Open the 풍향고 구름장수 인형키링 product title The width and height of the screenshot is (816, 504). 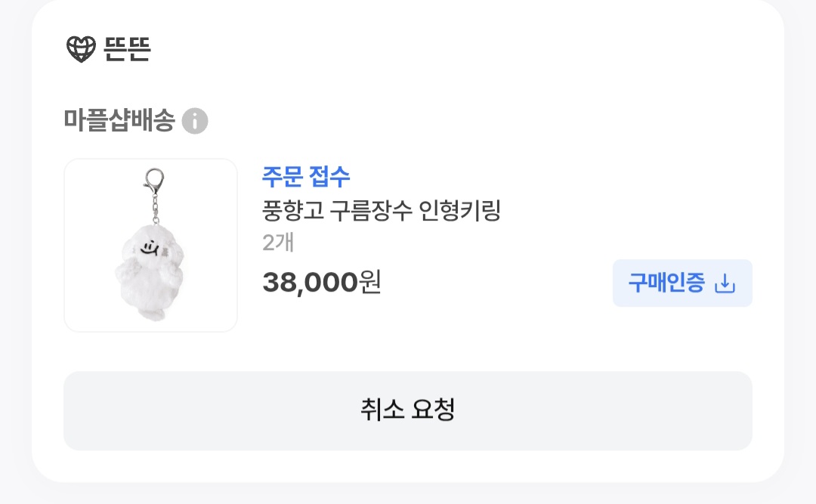[382, 211]
